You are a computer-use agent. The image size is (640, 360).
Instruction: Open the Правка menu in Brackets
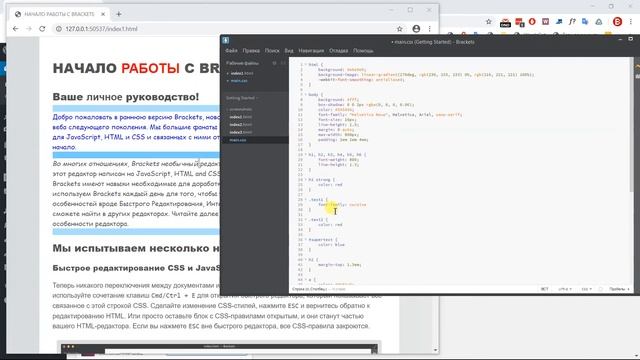[x=251, y=51]
